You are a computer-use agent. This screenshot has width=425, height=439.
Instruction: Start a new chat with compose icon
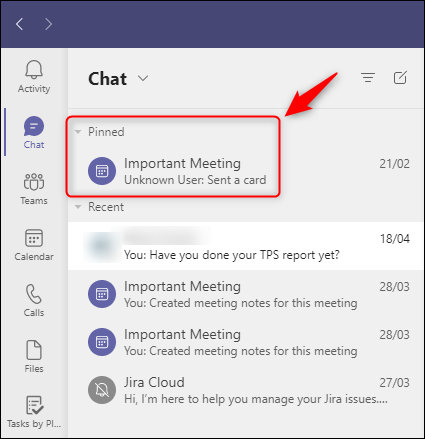tap(400, 78)
